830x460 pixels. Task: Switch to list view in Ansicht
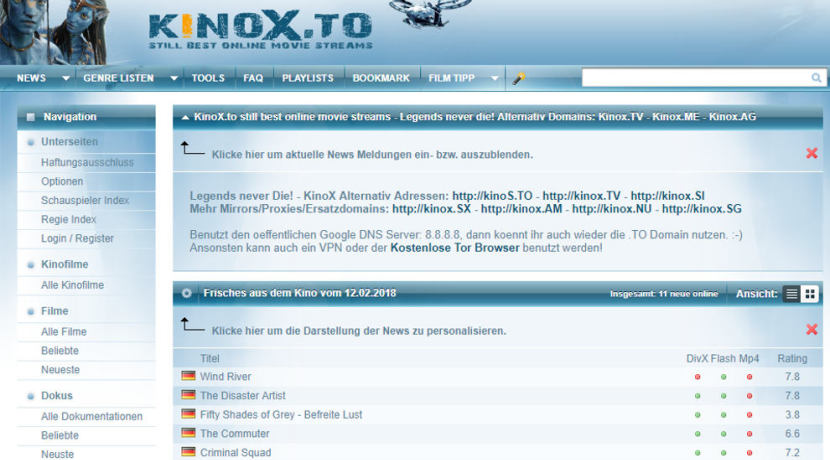(791, 294)
